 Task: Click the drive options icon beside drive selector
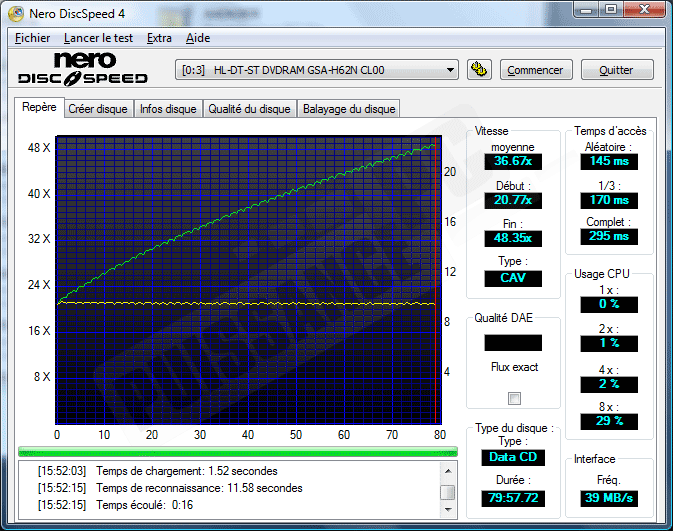click(479, 70)
